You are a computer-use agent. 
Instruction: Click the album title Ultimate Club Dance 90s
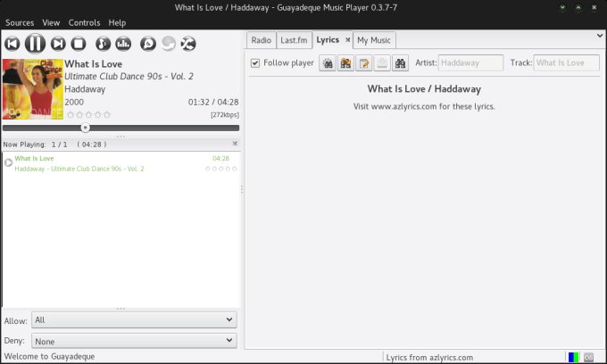pos(129,76)
